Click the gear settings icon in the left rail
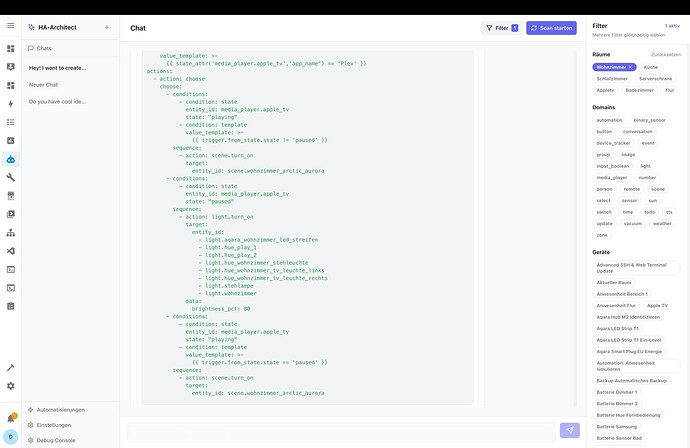This screenshot has width=690, height=448. click(11, 386)
